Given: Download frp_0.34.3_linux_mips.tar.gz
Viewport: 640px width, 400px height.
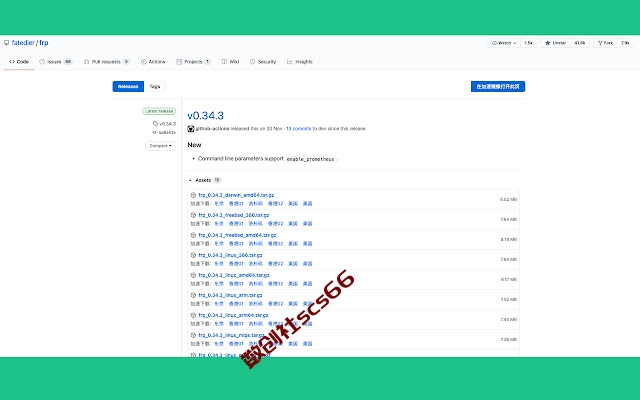Looking at the screenshot, I should (231, 335).
